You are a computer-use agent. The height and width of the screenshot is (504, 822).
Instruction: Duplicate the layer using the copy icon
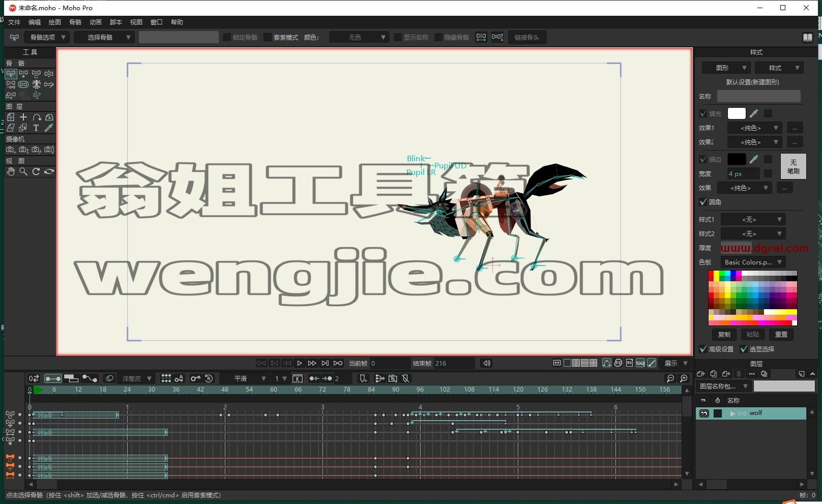click(x=714, y=374)
